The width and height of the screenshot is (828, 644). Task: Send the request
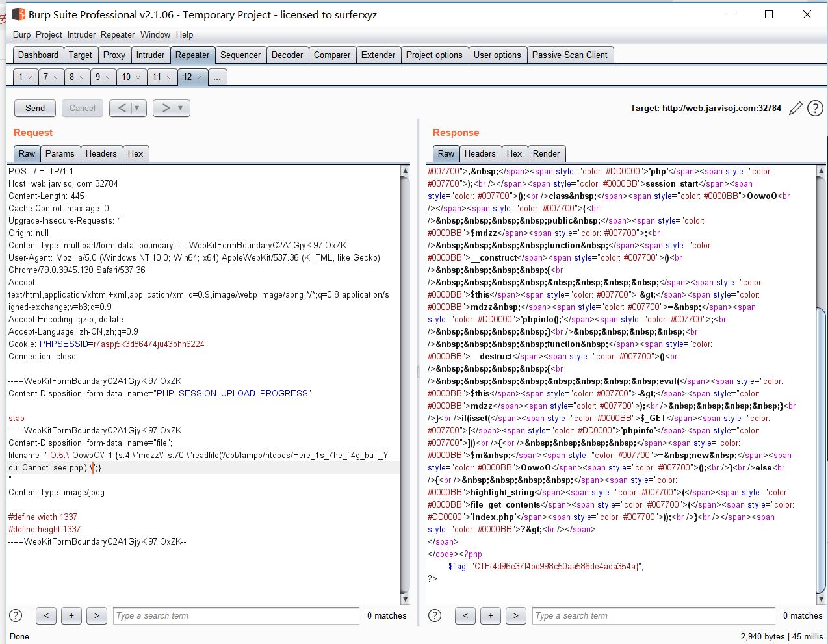click(x=35, y=108)
